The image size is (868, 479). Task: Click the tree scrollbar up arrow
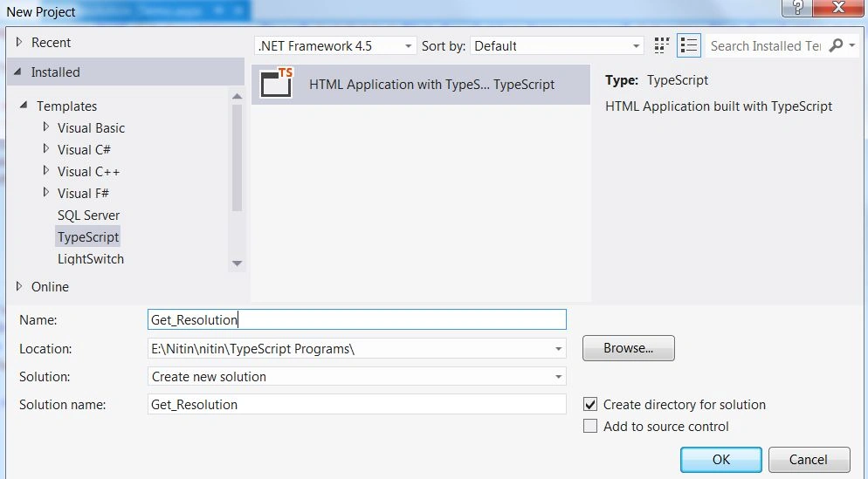pos(237,96)
